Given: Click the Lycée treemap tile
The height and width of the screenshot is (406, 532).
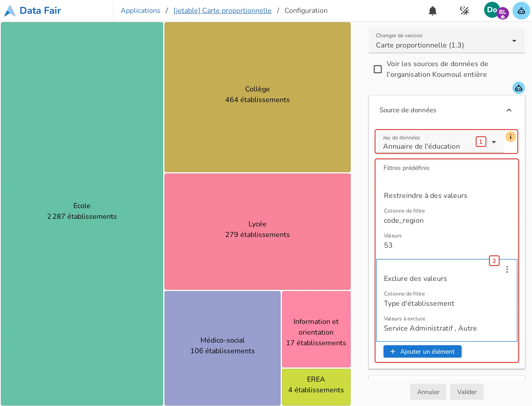Looking at the screenshot, I should 257,232.
